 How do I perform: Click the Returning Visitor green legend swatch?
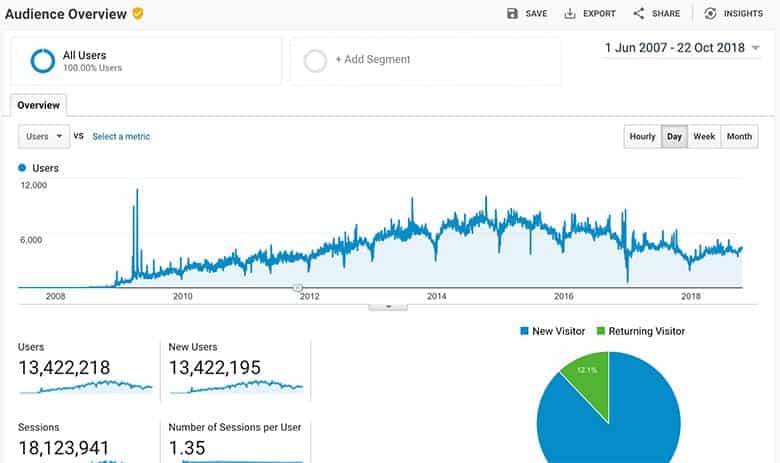pos(600,331)
